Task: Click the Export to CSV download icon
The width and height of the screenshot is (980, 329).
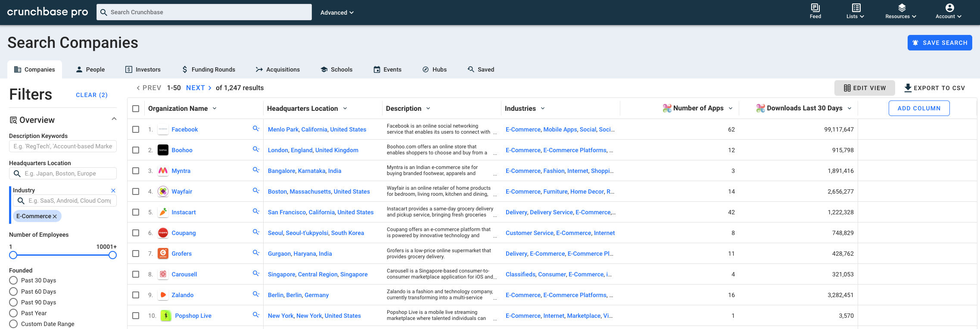Action: point(908,88)
